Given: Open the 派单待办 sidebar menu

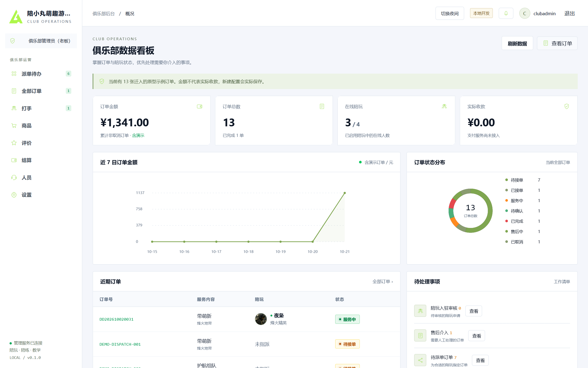Looking at the screenshot, I should tap(41, 74).
